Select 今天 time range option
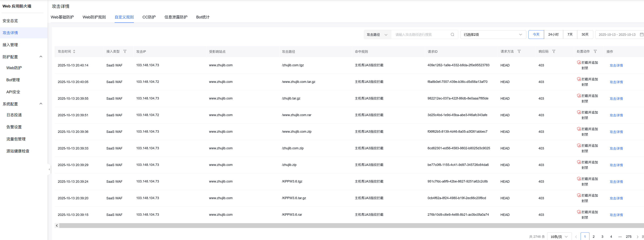Image resolution: width=644 pixels, height=240 pixels. 536,34
